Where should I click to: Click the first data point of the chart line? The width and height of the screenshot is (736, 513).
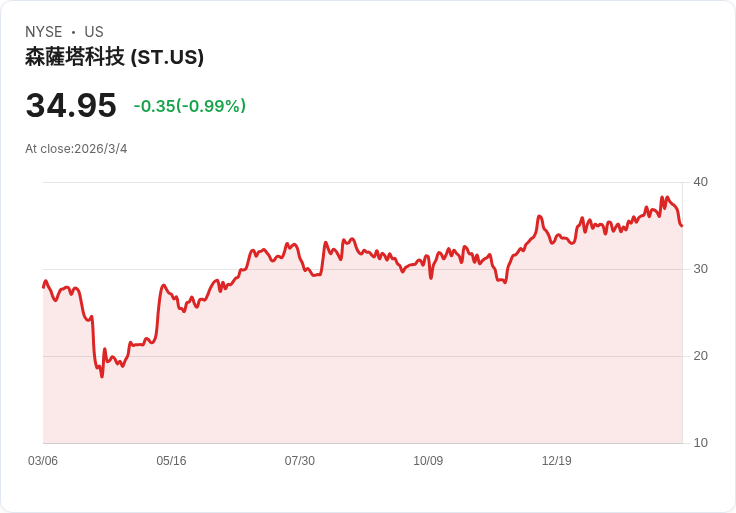[x=43, y=287]
